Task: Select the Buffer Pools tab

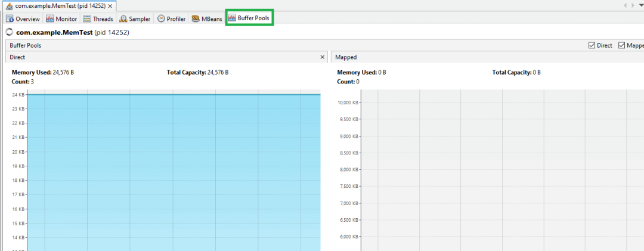Action: 249,18
